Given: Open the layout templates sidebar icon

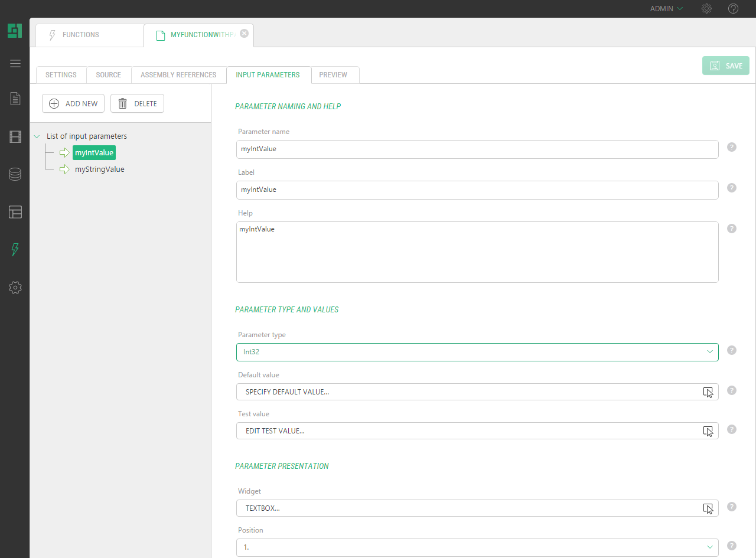Looking at the screenshot, I should 15,212.
